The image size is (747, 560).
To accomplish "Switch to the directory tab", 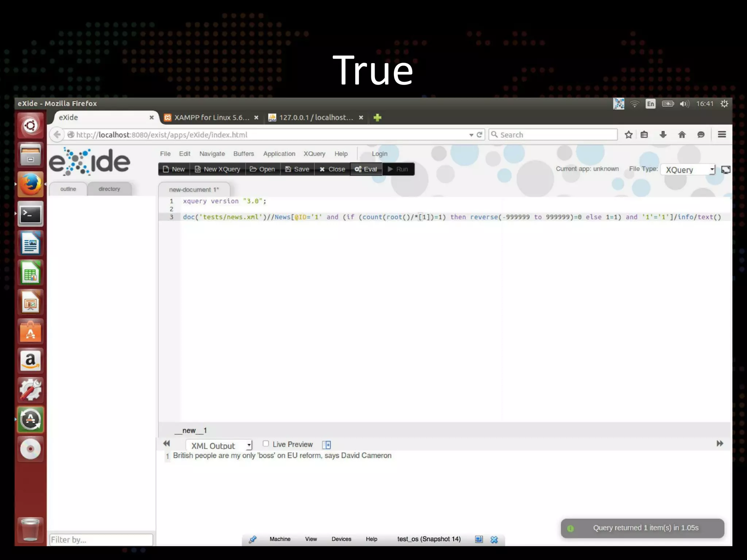I will (x=109, y=189).
